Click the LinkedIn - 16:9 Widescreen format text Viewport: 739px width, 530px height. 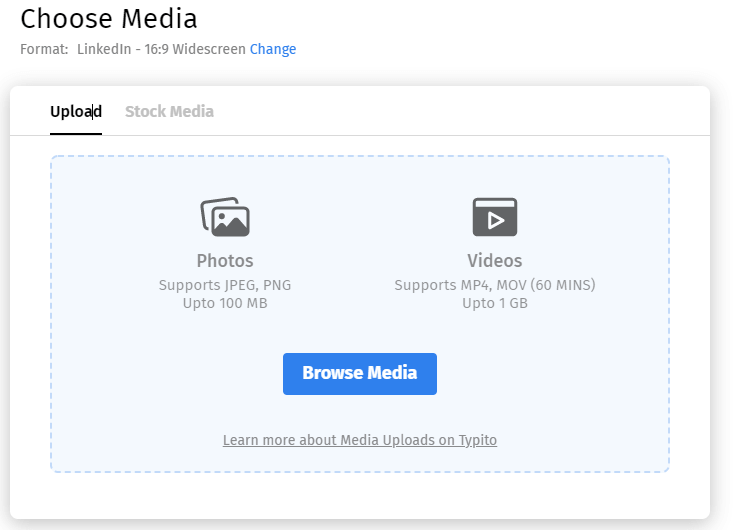pyautogui.click(x=161, y=49)
